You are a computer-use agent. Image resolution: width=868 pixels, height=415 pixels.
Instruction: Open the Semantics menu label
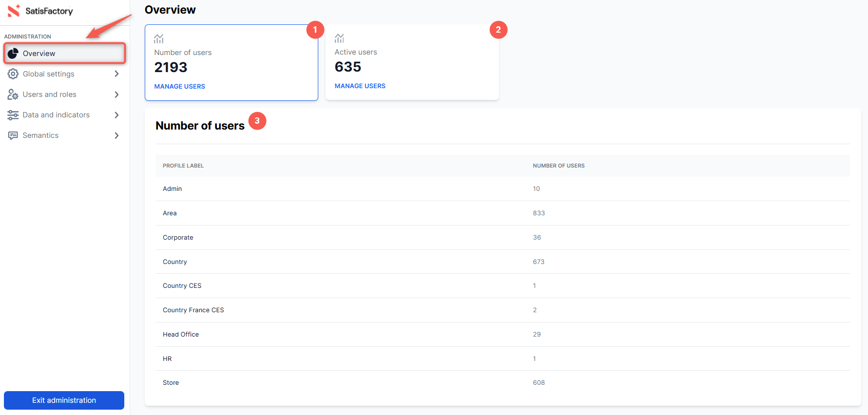(40, 135)
